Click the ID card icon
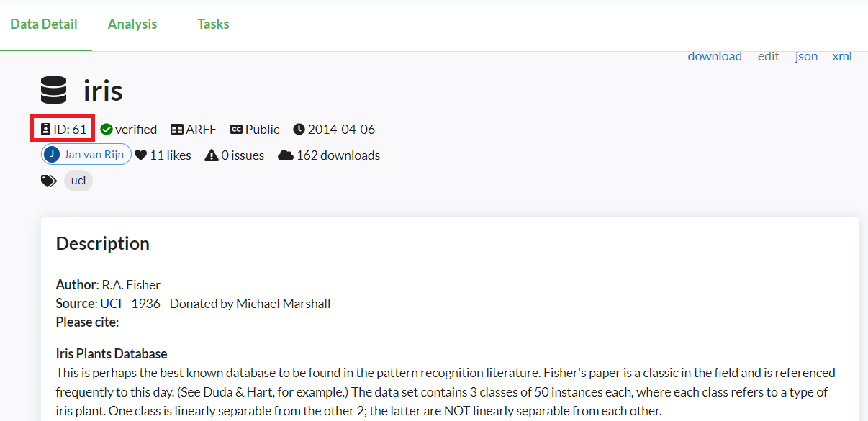 [x=46, y=130]
